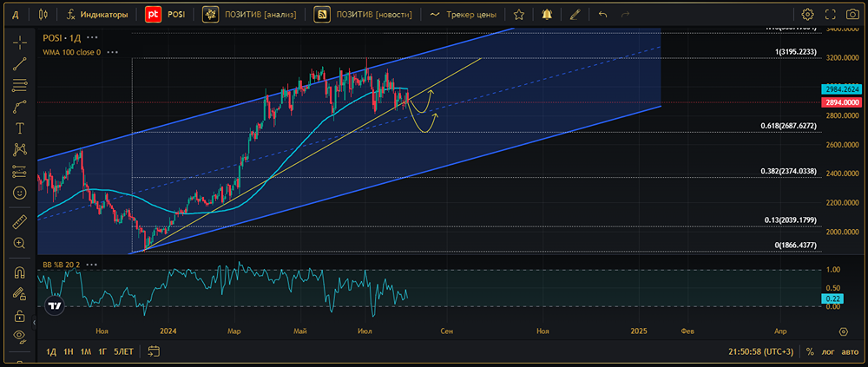Click the zoom-in magnifier tool
The height and width of the screenshot is (367, 868).
(x=19, y=244)
